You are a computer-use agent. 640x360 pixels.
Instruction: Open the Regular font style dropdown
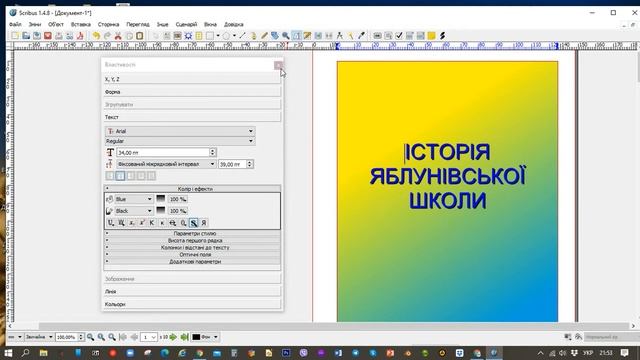[x=180, y=141]
